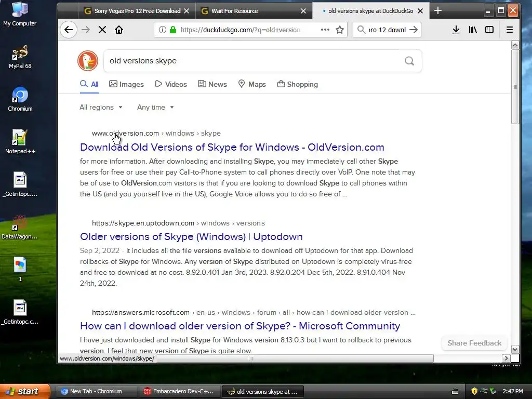532x399 pixels.
Task: Open the browser home page
Action: pyautogui.click(x=119, y=30)
